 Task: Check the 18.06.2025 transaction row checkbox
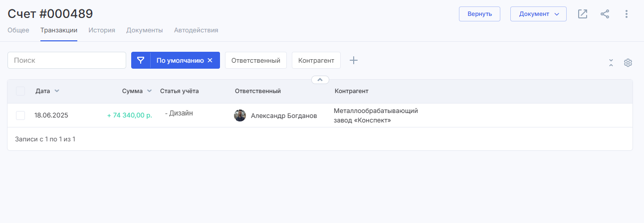point(20,115)
